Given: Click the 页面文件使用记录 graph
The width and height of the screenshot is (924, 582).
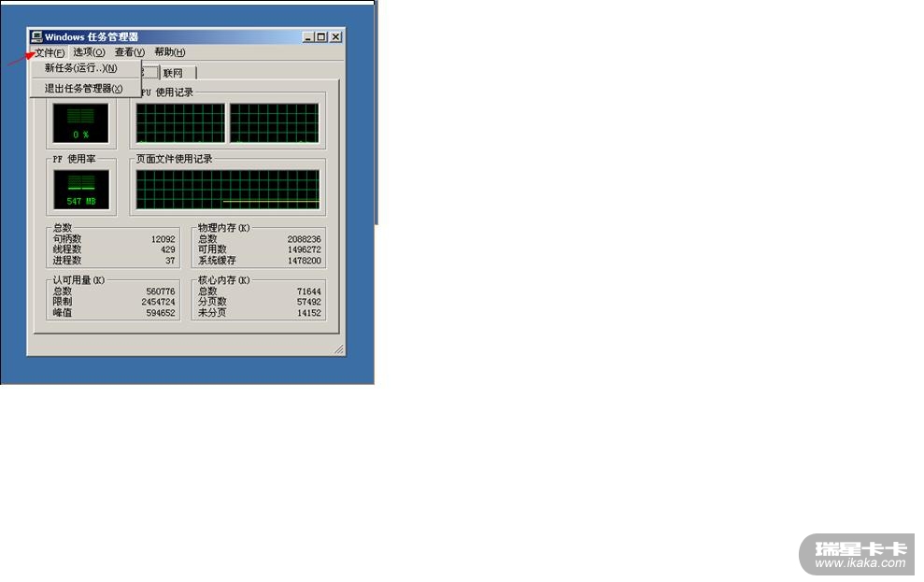Looking at the screenshot, I should click(x=227, y=190).
